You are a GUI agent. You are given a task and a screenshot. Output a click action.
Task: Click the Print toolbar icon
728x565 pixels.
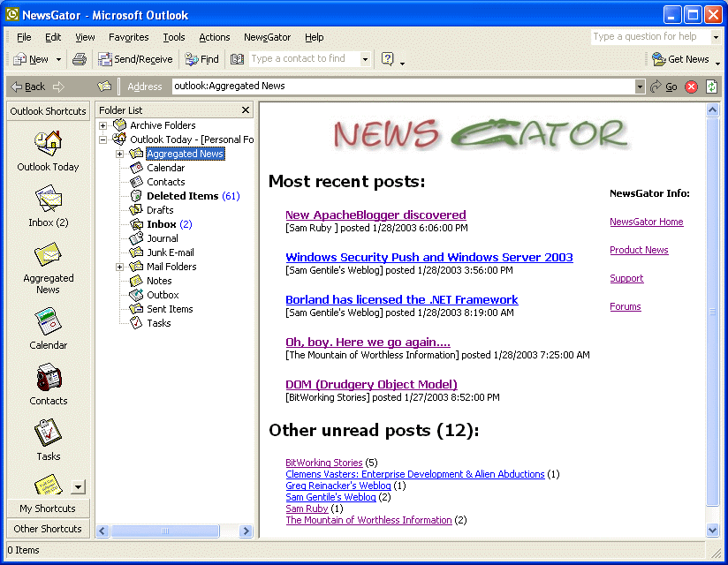tap(80, 59)
